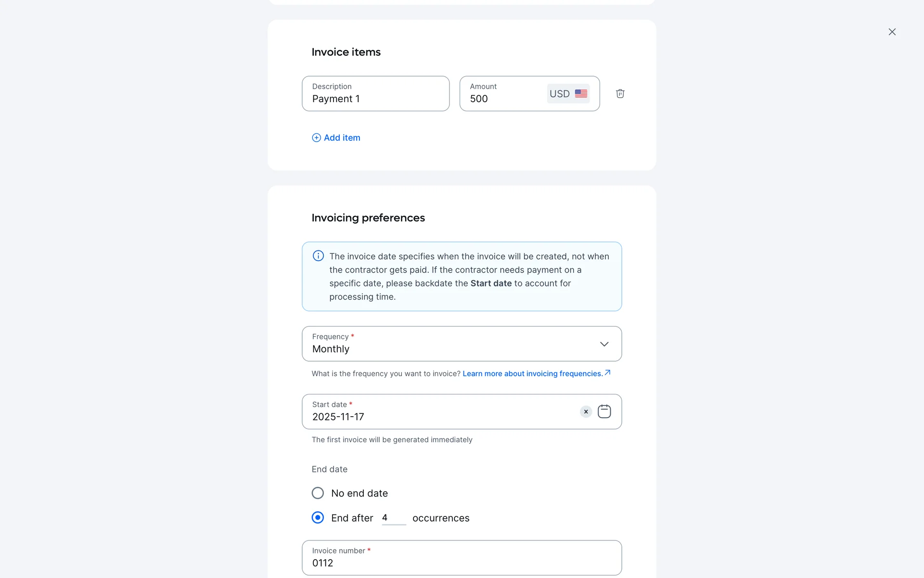This screenshot has height=578, width=924.
Task: Open Learn more about invoicing frequencies
Action: point(532,374)
